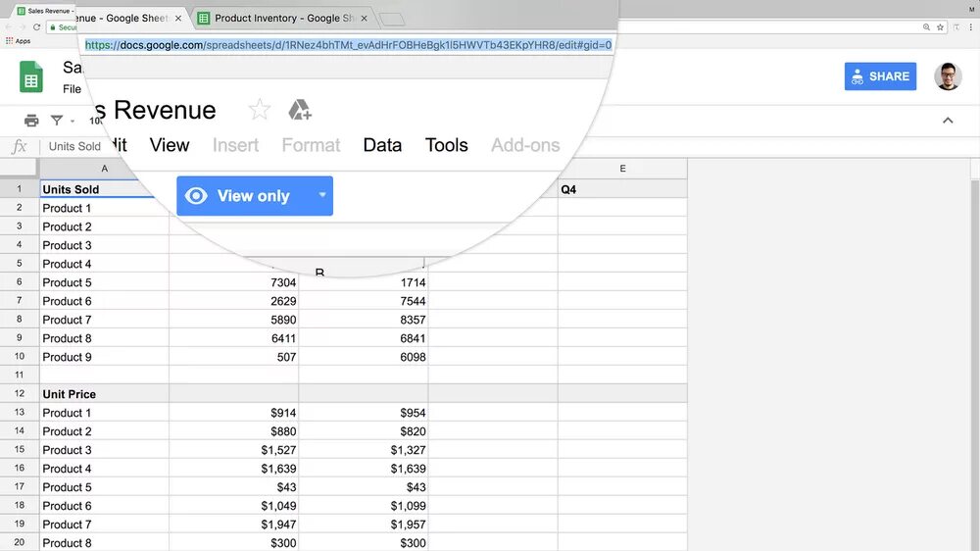980x551 pixels.
Task: Click the cell containing $880
Action: coord(234,431)
